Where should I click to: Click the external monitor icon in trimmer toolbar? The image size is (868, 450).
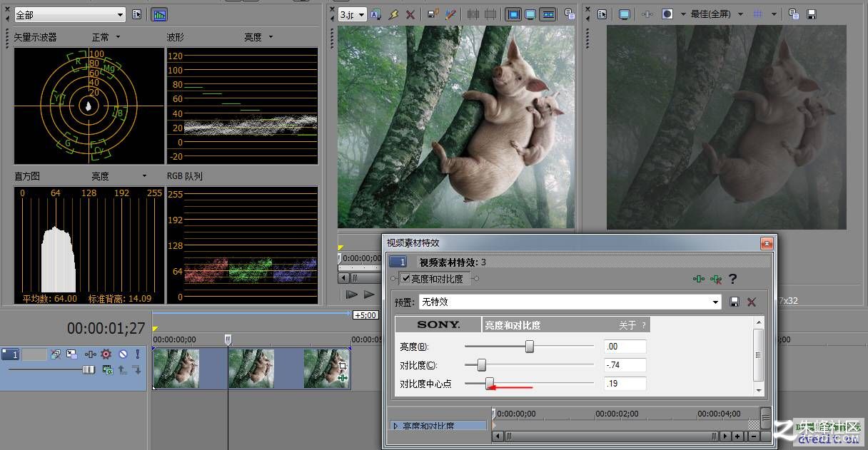530,14
